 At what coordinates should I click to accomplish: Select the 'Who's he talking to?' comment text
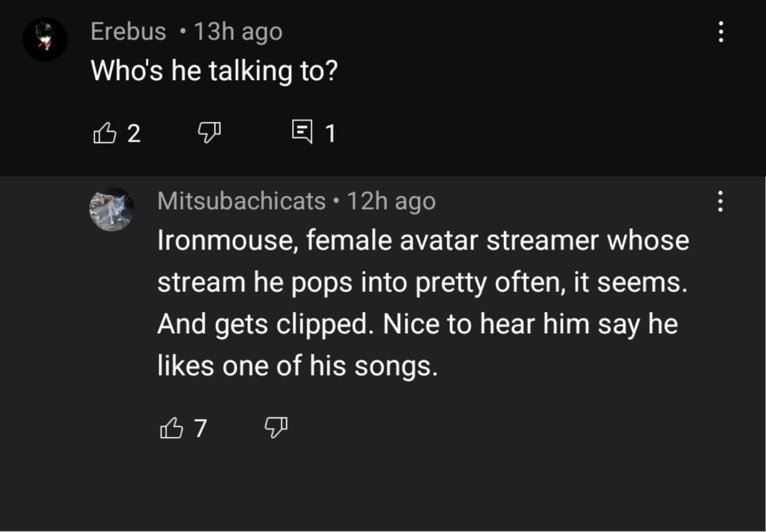[214, 71]
